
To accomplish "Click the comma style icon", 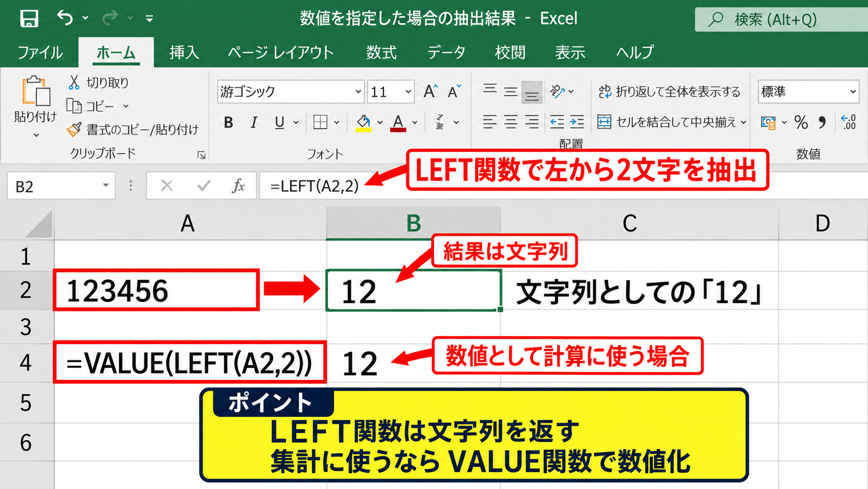I will [x=822, y=122].
